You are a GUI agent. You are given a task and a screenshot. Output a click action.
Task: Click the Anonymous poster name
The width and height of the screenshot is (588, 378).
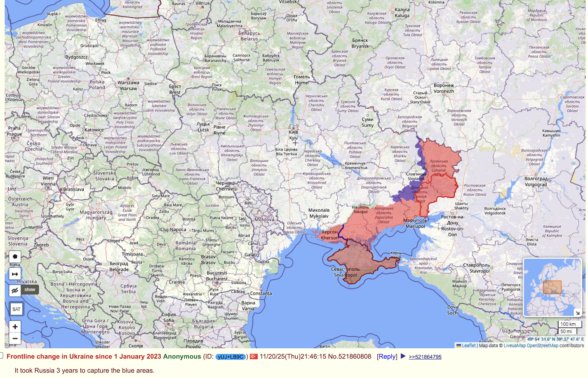pyautogui.click(x=182, y=357)
